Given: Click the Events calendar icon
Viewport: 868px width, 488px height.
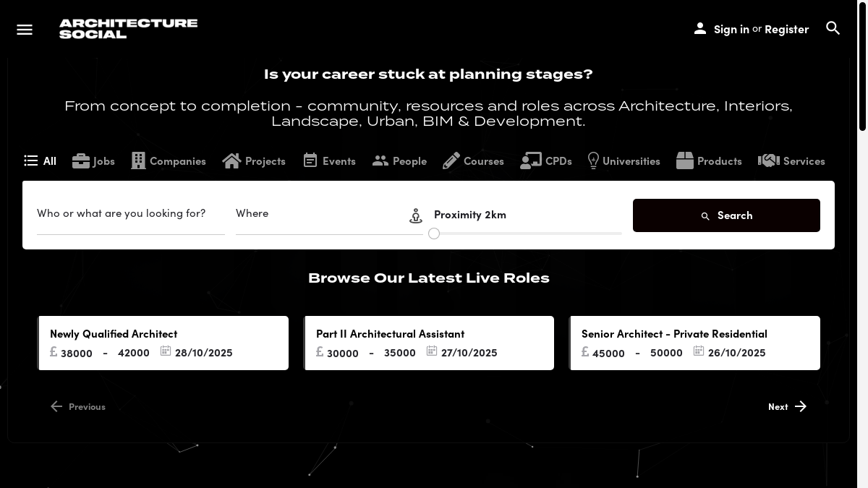Looking at the screenshot, I should click(310, 160).
